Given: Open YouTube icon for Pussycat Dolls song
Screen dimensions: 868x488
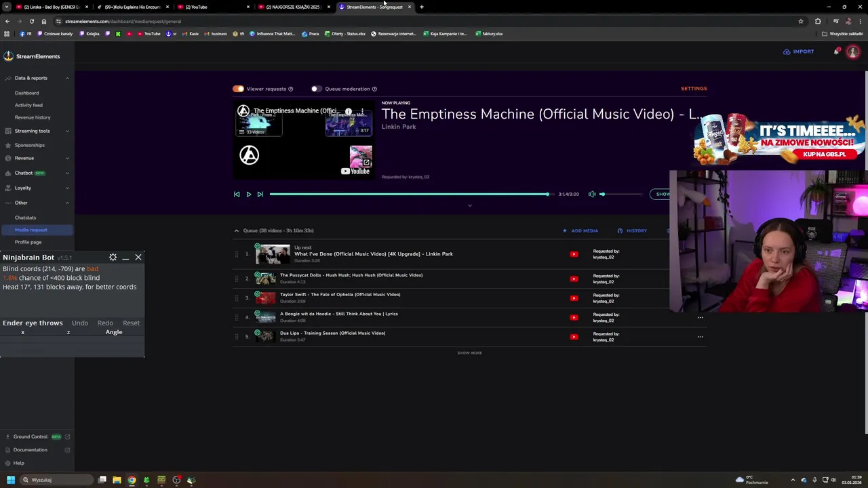Looking at the screenshot, I should pos(574,279).
